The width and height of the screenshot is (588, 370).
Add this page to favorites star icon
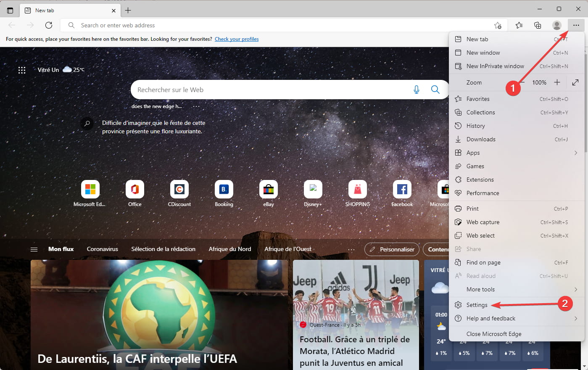pos(498,25)
